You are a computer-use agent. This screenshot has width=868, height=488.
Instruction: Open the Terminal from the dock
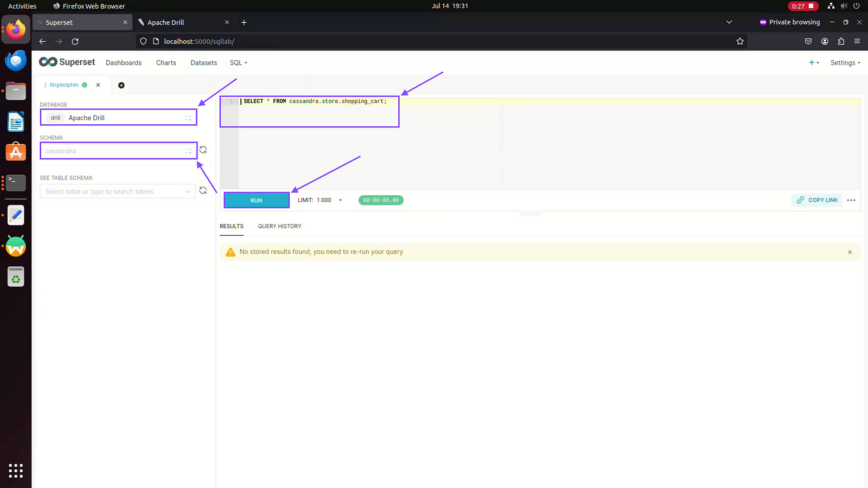coord(16,183)
